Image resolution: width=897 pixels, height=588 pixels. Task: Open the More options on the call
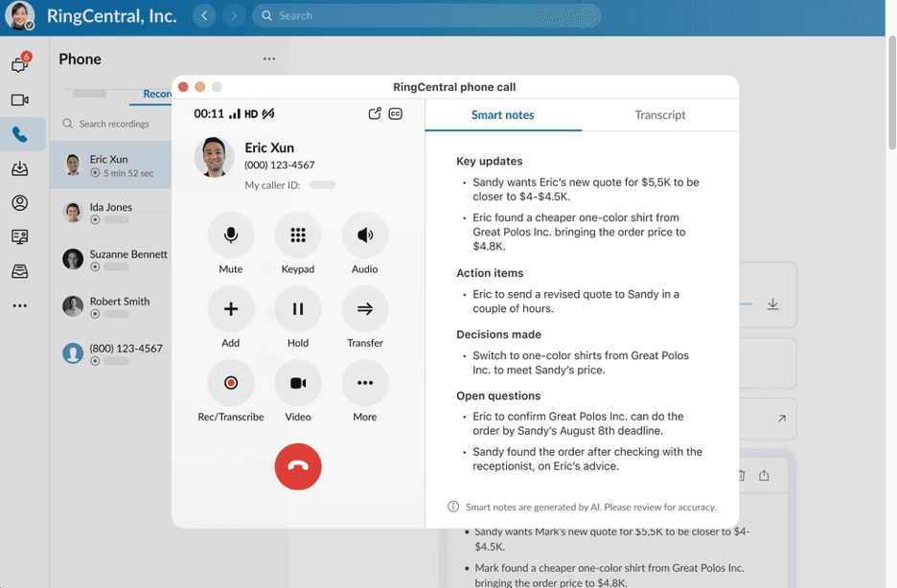pos(364,383)
